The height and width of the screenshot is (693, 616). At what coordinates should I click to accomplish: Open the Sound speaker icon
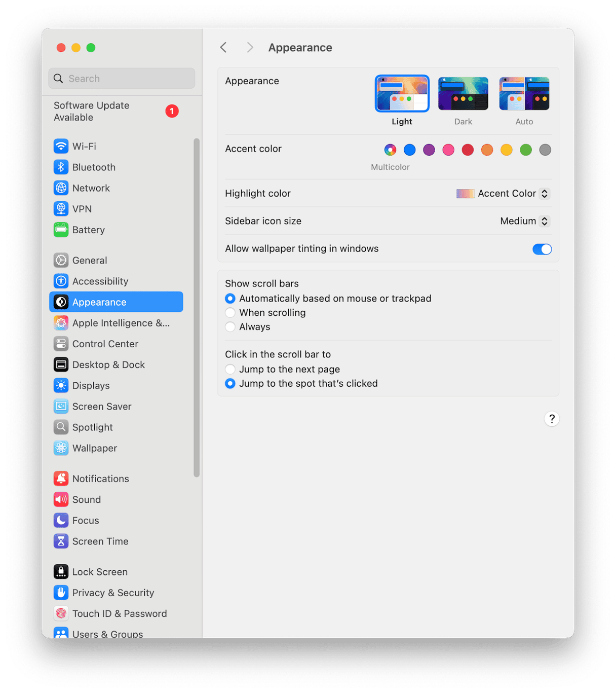[61, 499]
